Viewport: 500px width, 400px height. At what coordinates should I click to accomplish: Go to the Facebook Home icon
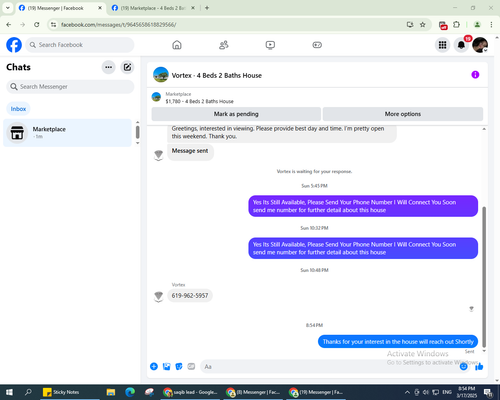click(177, 45)
